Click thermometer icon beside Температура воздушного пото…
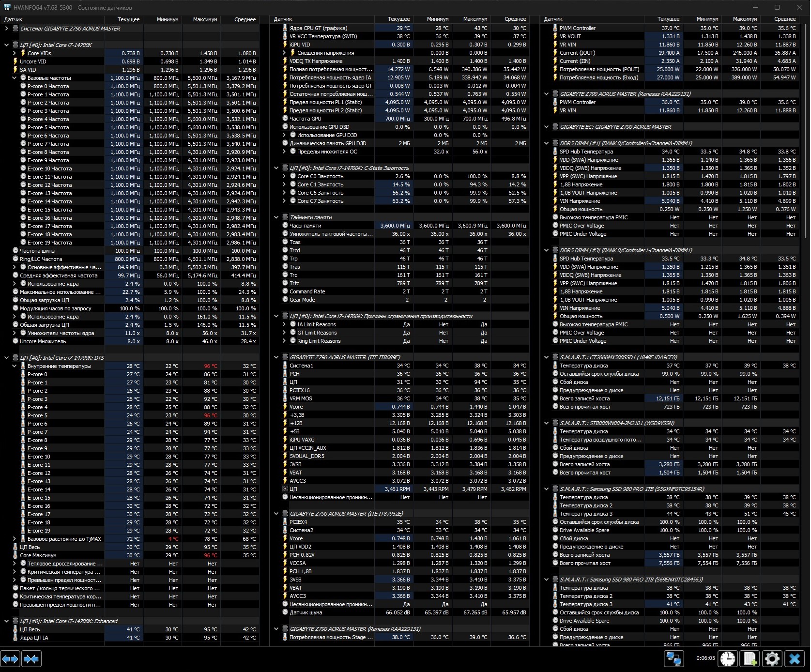 (555, 440)
